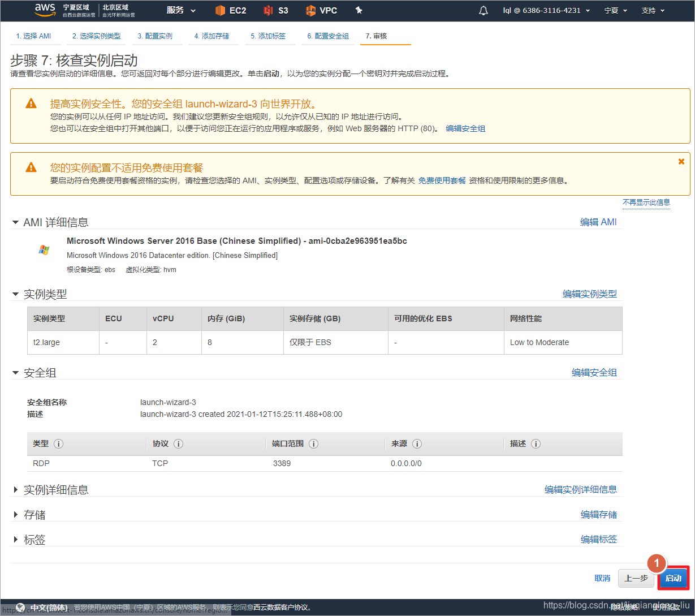Click the TCP protocol cell
695x616 pixels.
160,463
